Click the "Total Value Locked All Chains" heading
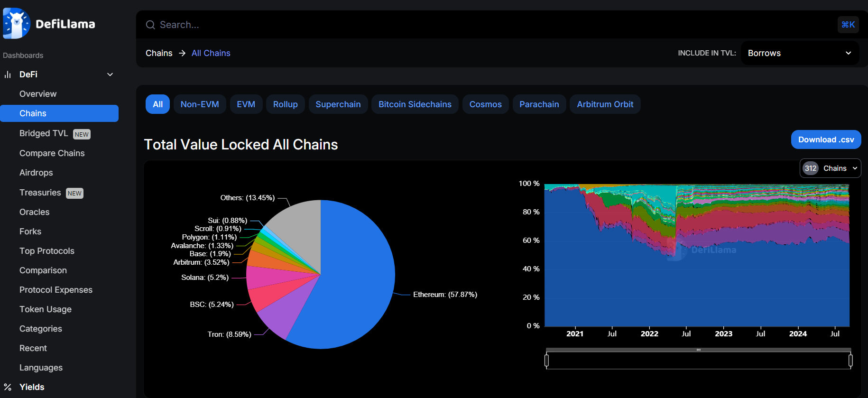 click(x=241, y=145)
